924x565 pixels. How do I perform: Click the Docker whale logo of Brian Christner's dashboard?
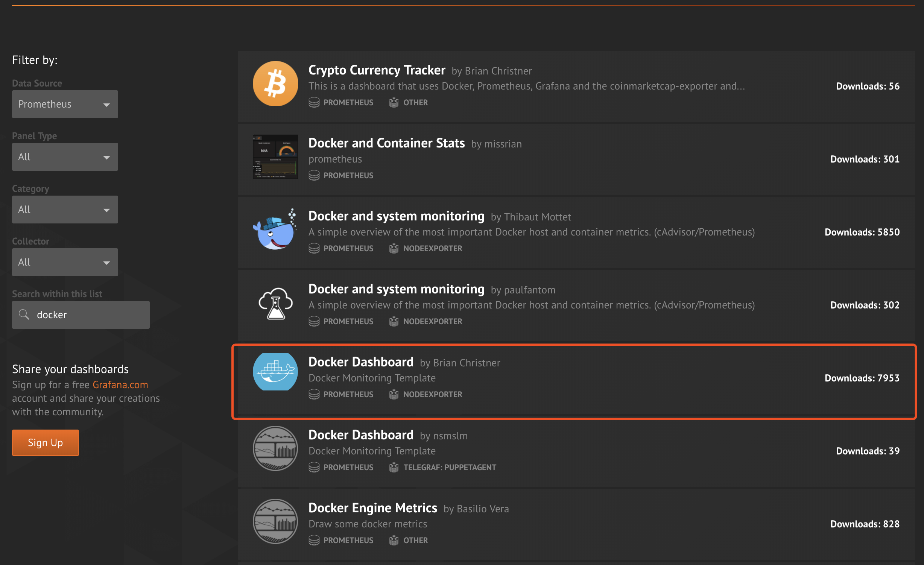tap(275, 372)
